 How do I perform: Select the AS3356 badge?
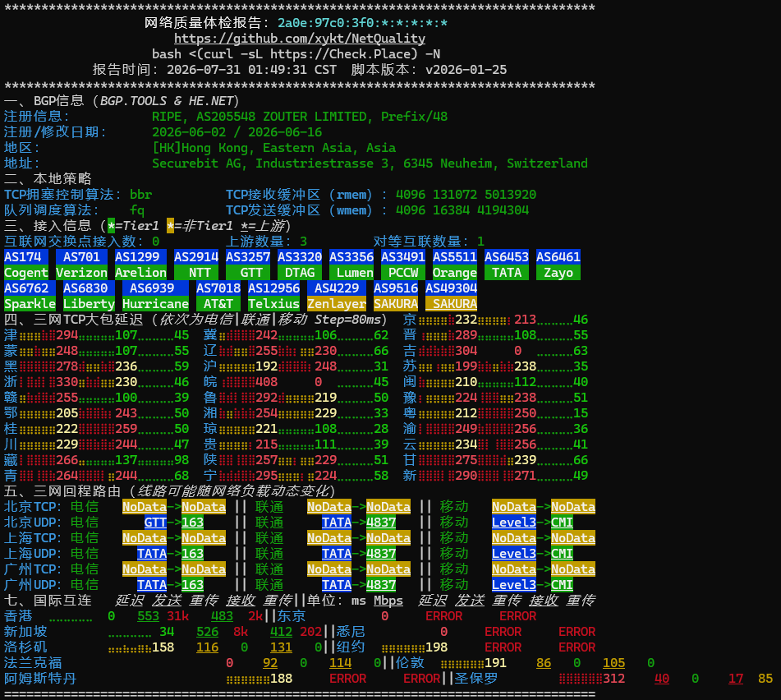pos(351,257)
